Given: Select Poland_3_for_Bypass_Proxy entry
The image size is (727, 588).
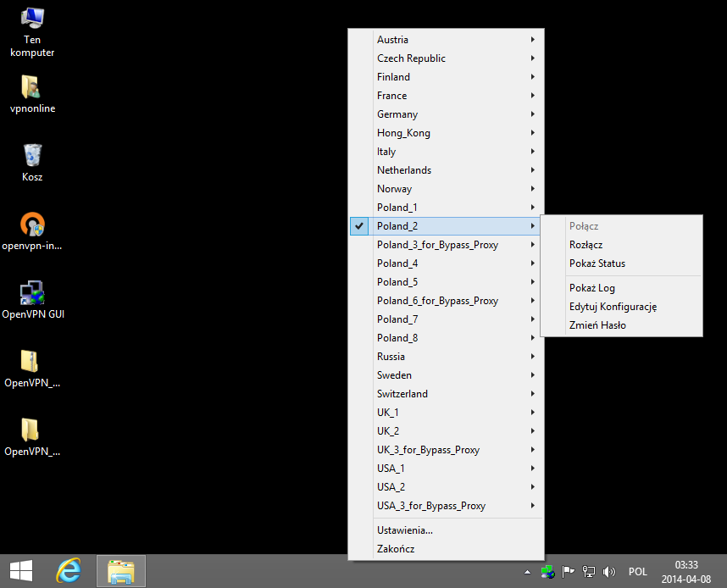Looking at the screenshot, I should 445,244.
